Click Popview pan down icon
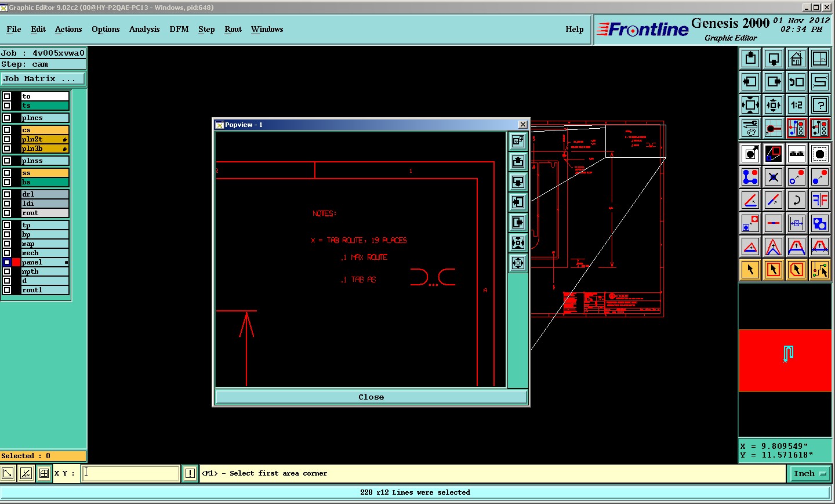 tap(518, 182)
